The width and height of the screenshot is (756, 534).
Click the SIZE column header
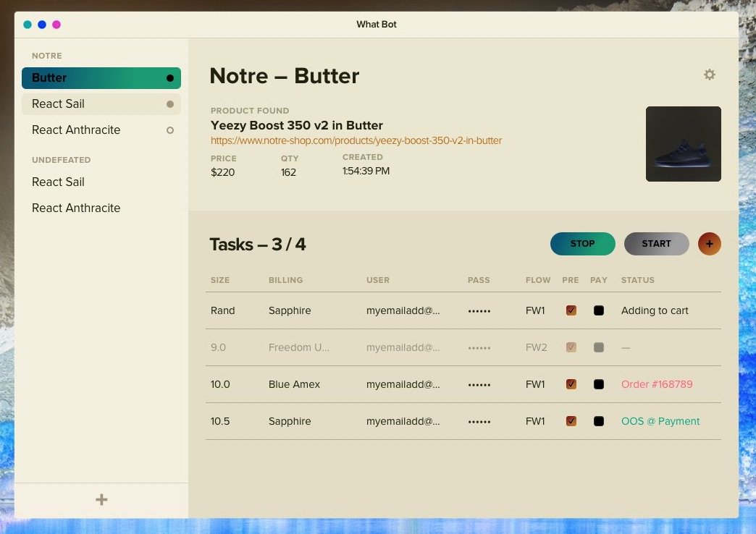[220, 280]
